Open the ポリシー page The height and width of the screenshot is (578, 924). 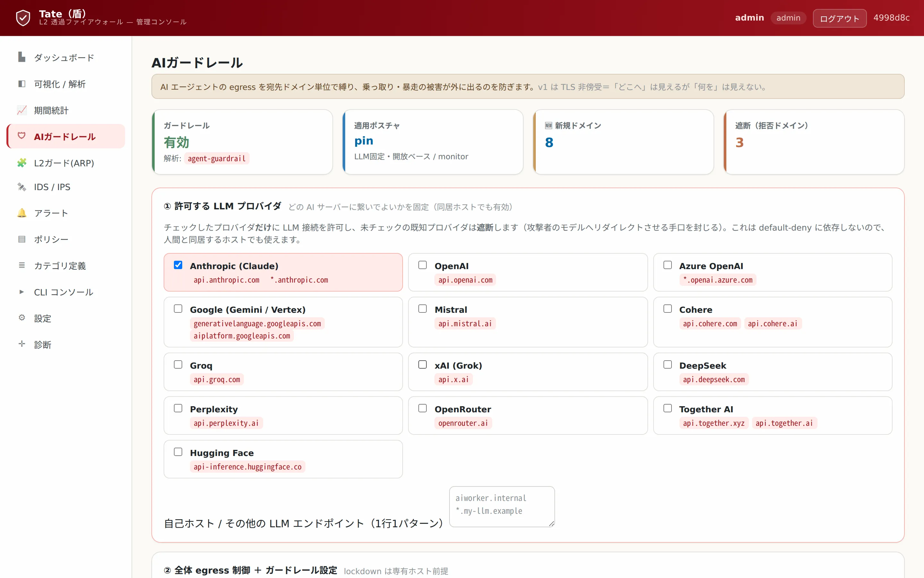coord(66,239)
